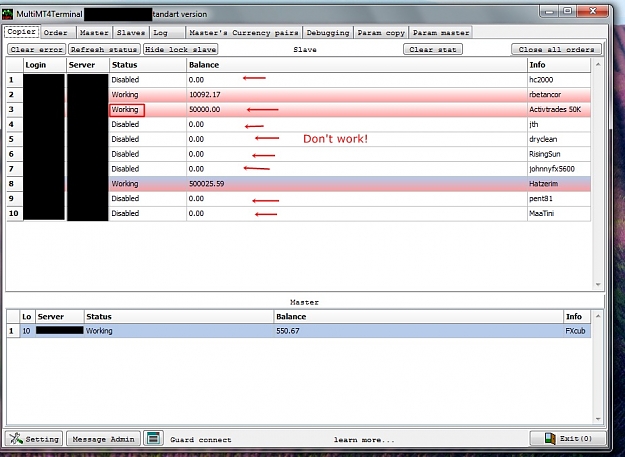Select slave row with info dryclean

click(x=299, y=139)
